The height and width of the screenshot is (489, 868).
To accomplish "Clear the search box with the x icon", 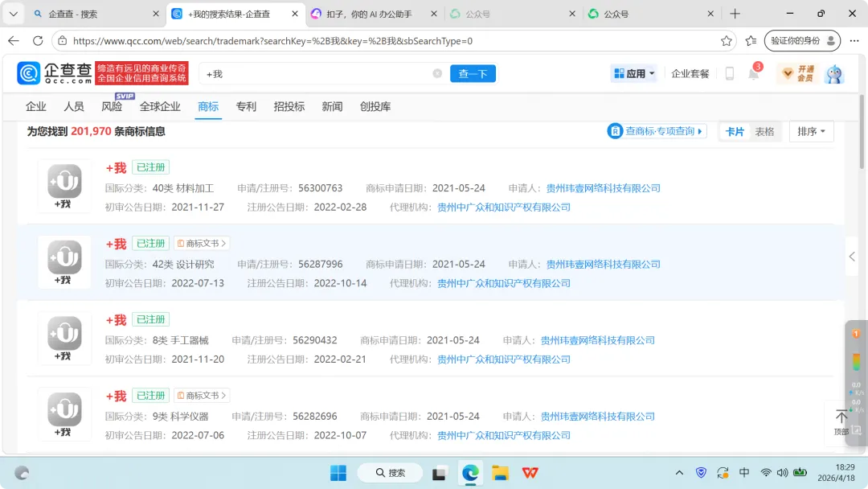I will pos(437,74).
